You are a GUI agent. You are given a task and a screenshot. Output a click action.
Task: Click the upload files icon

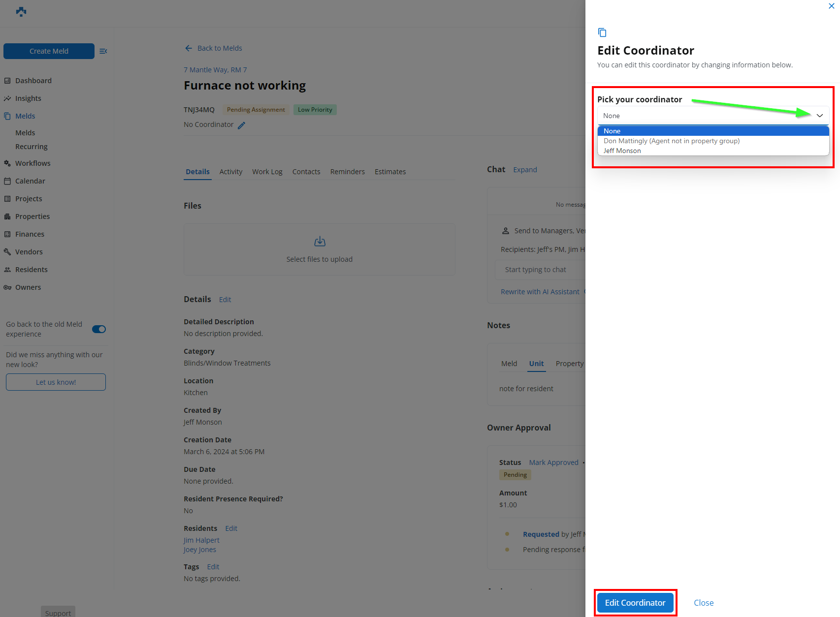point(320,242)
